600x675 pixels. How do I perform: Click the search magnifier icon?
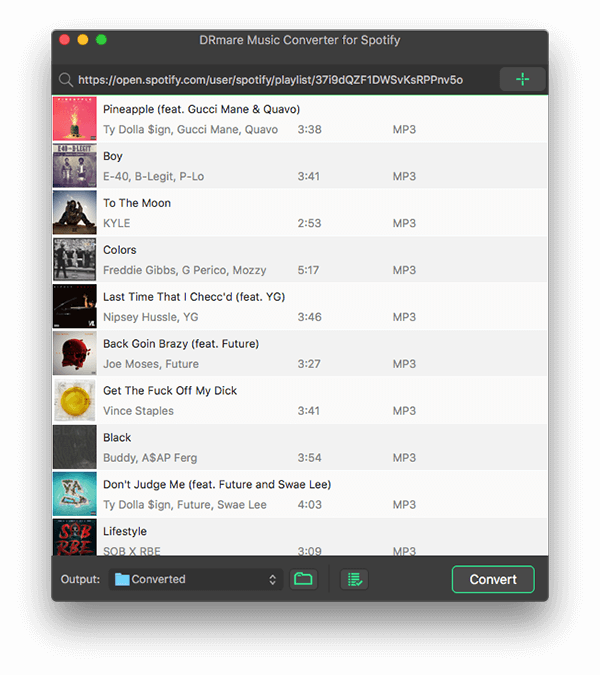(x=65, y=80)
